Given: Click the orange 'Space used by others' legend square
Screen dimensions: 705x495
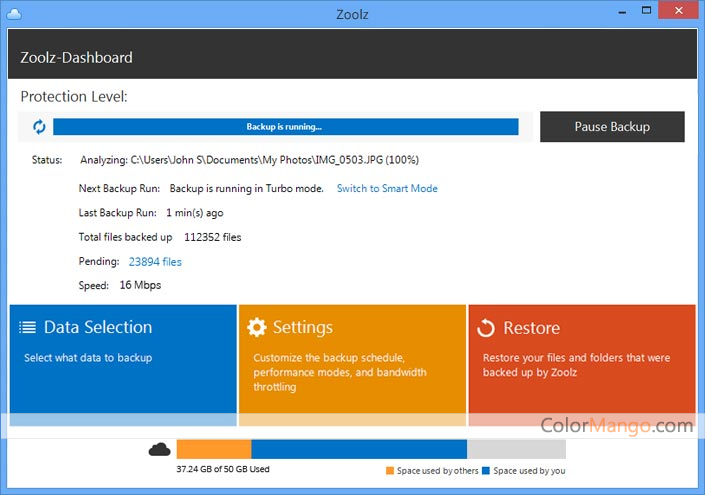Looking at the screenshot, I should (390, 471).
